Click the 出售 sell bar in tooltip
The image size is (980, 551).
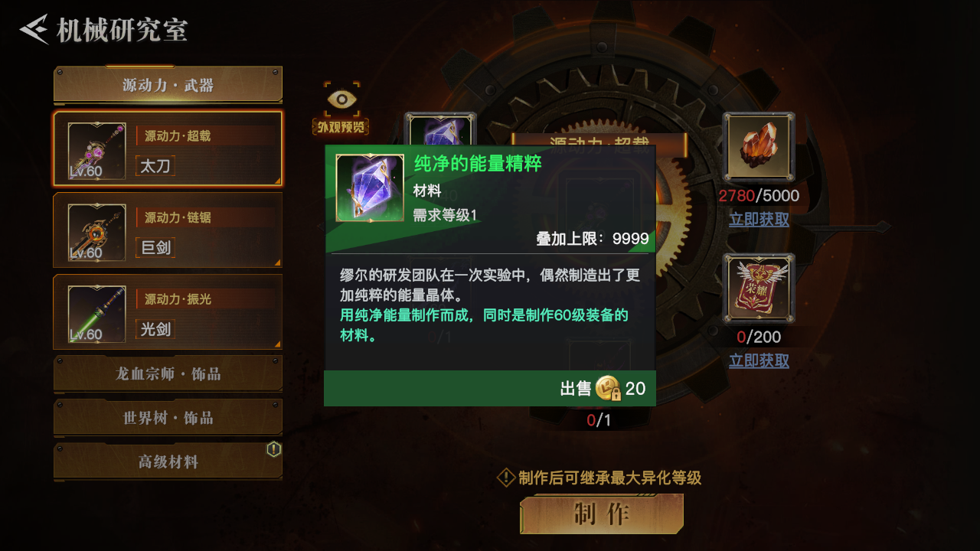(x=490, y=389)
